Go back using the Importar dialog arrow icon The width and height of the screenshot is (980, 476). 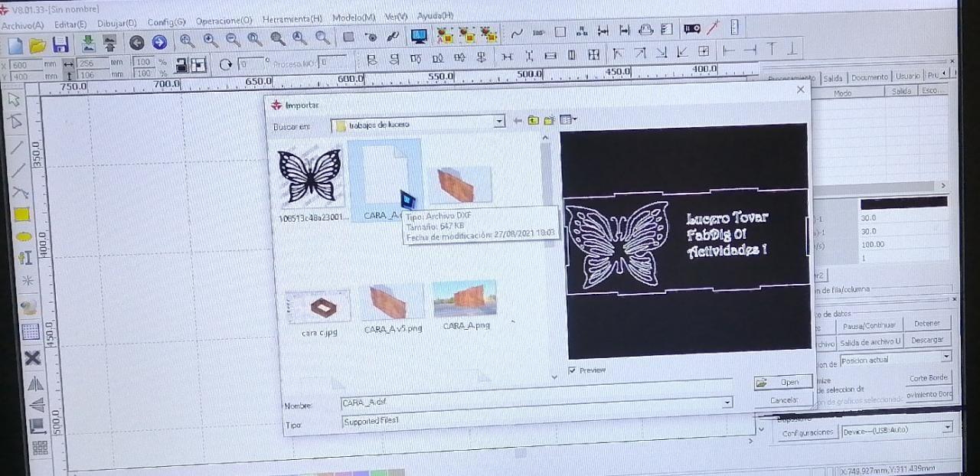click(x=518, y=120)
